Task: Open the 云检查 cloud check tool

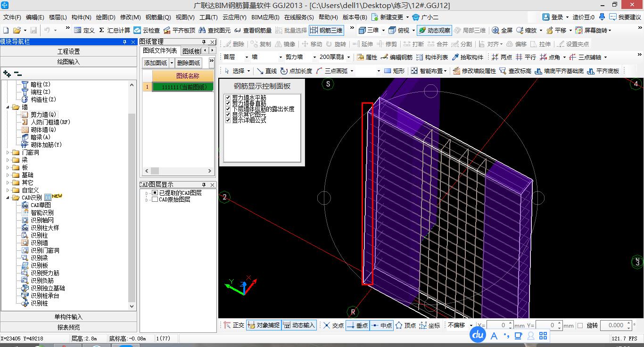Action: coord(147,30)
